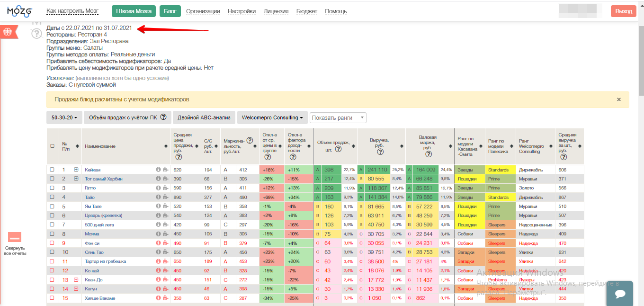Dismiss the yellow modifiers notice banner
Screen dimensions: 644x306
click(618, 99)
